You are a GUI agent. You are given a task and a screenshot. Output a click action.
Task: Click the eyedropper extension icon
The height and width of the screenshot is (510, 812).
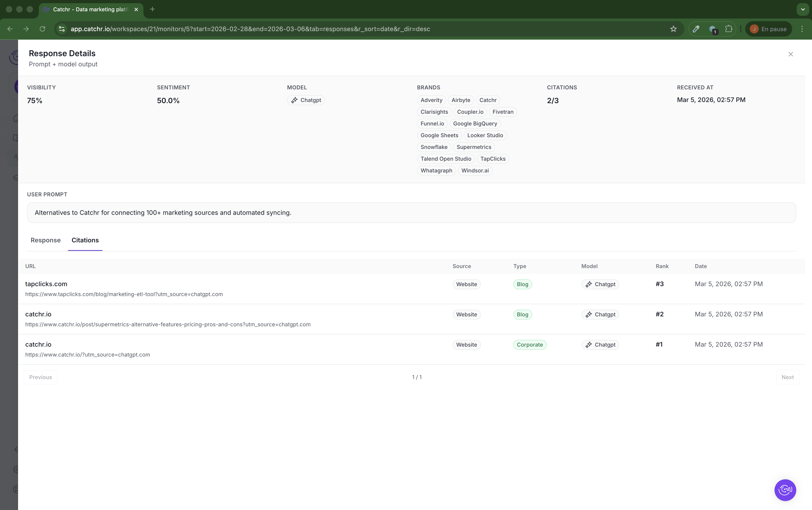click(696, 29)
